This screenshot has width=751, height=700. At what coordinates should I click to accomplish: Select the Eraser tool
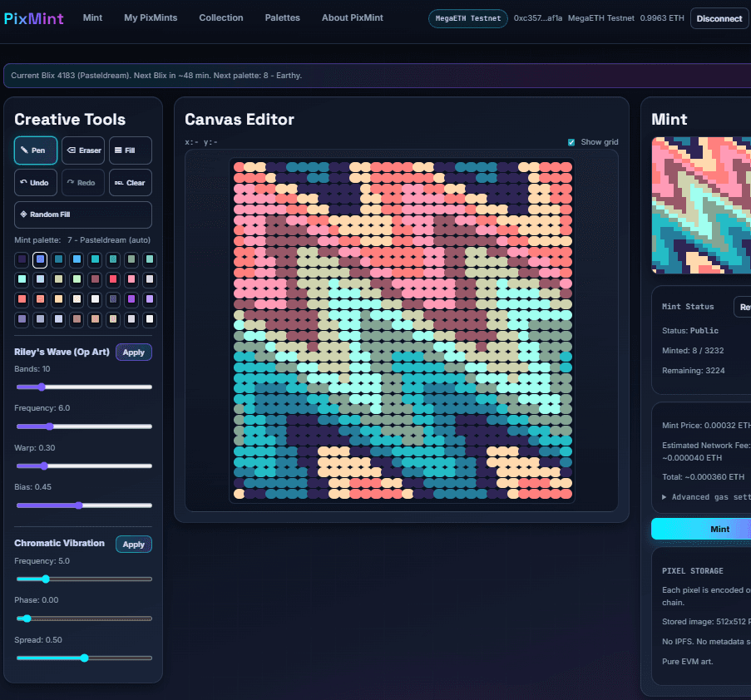(83, 150)
